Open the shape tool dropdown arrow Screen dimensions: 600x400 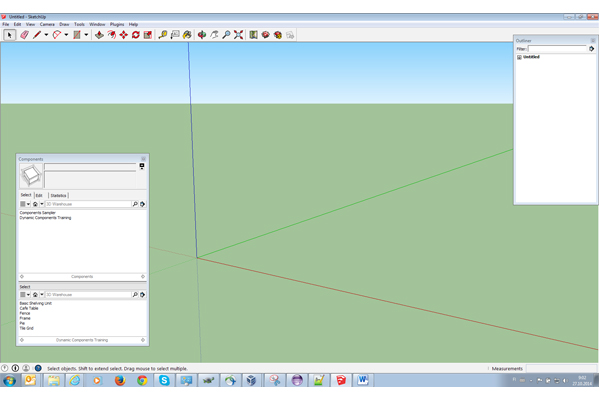coord(86,35)
